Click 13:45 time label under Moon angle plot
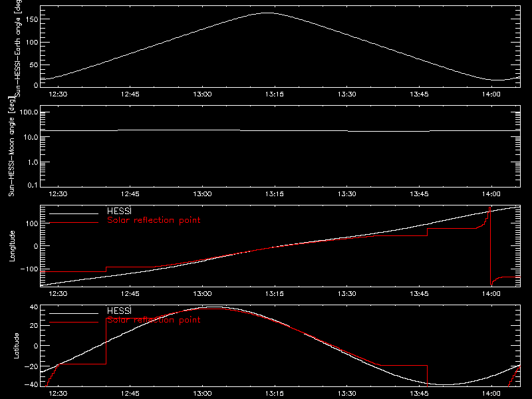532x399 pixels. [x=419, y=194]
